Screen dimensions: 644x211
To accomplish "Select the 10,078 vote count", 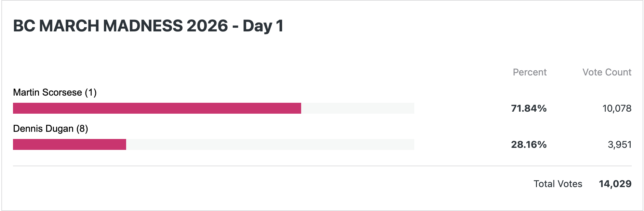I will (617, 109).
